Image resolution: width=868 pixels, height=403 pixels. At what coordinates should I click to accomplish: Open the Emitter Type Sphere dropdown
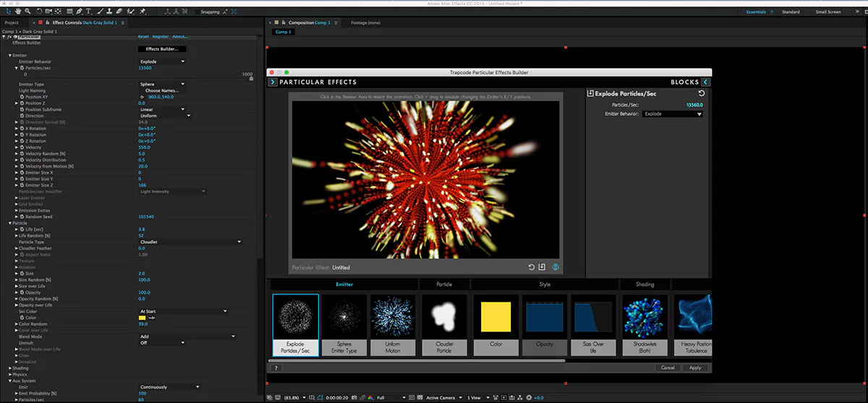click(162, 84)
